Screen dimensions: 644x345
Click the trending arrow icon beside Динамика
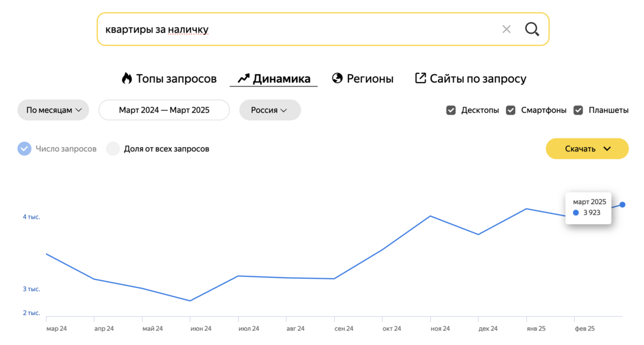pyautogui.click(x=243, y=78)
